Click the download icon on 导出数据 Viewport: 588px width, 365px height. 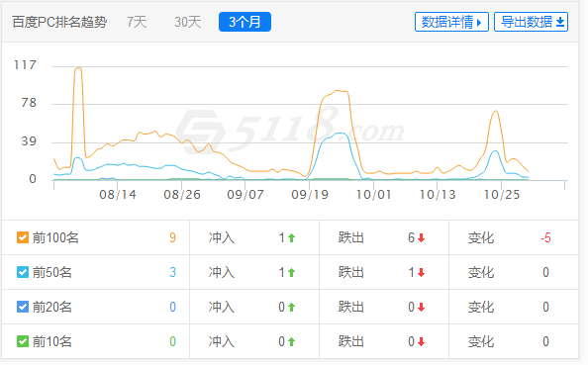click(560, 22)
